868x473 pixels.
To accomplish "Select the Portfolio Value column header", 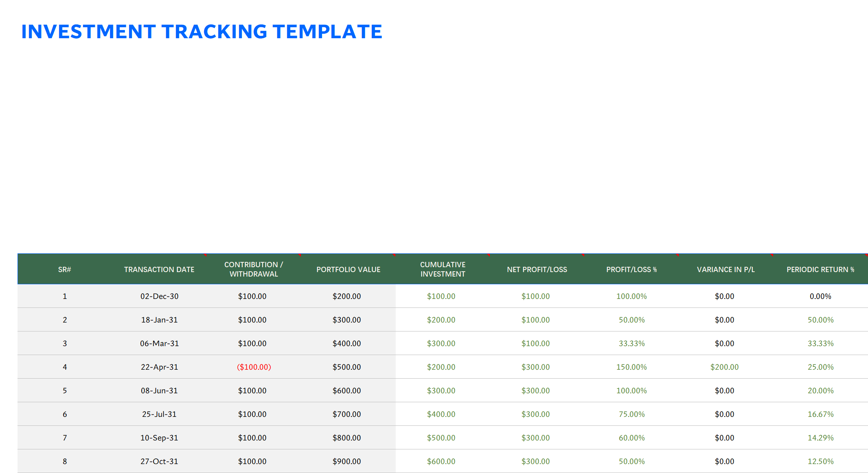I will click(348, 269).
